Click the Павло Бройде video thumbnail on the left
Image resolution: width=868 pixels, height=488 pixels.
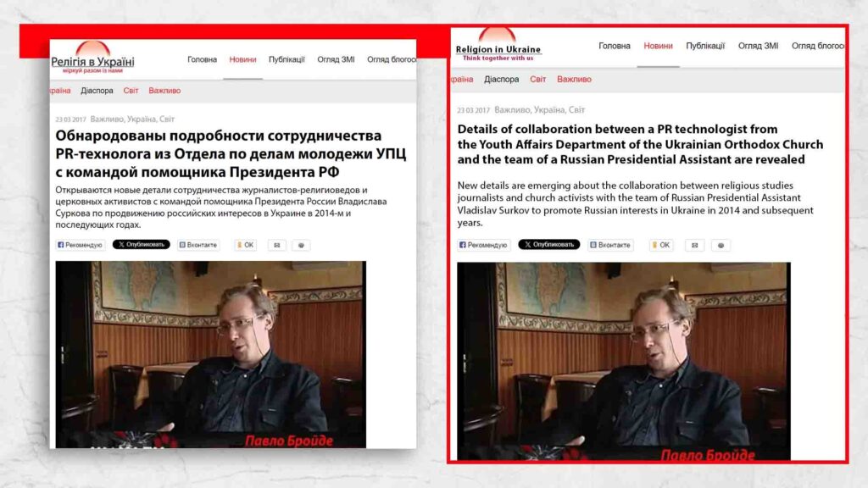click(x=210, y=355)
